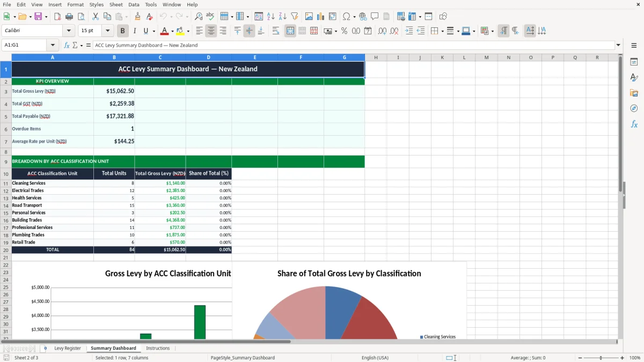Insert a chart with the chart icon
The height and width of the screenshot is (362, 644).
tap(321, 17)
